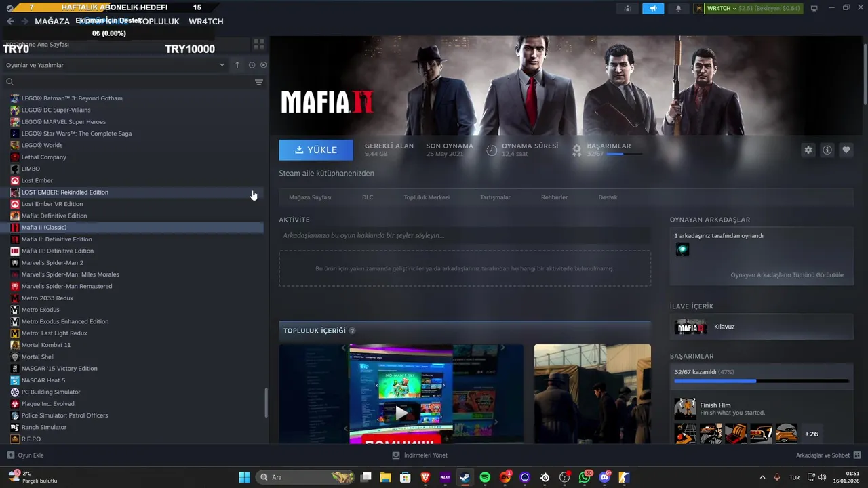Open the TOPLULUK menu
Image resolution: width=868 pixels, height=488 pixels.
pos(158,21)
